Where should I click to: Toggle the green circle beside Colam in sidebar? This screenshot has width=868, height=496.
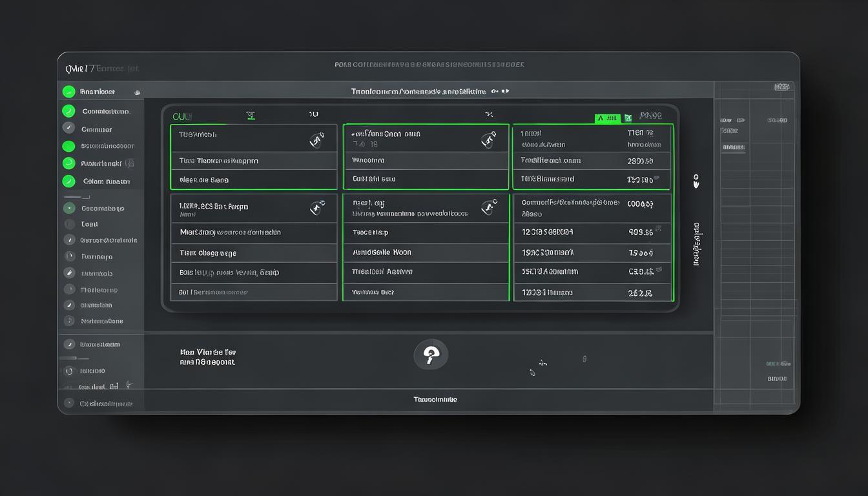[x=68, y=181]
